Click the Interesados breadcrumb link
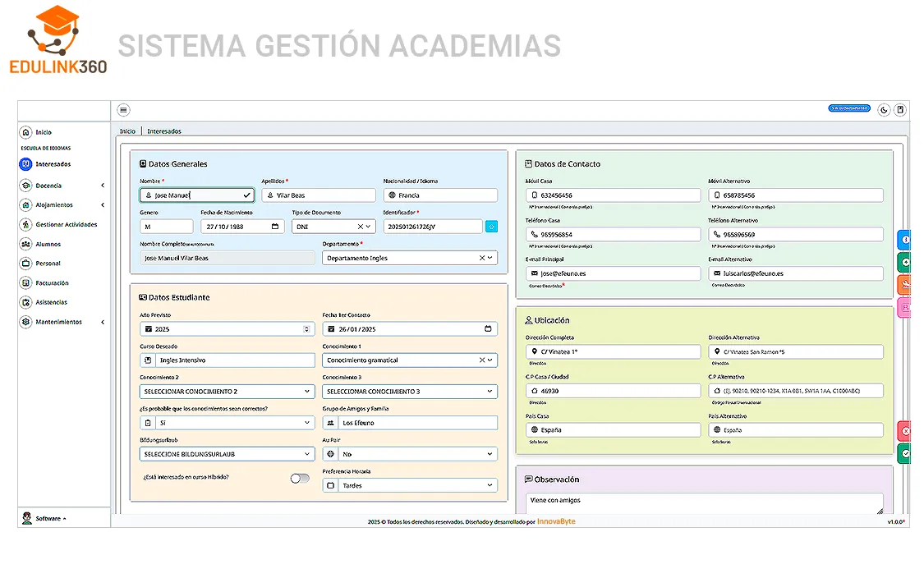This screenshot has height=578, width=924. click(164, 131)
